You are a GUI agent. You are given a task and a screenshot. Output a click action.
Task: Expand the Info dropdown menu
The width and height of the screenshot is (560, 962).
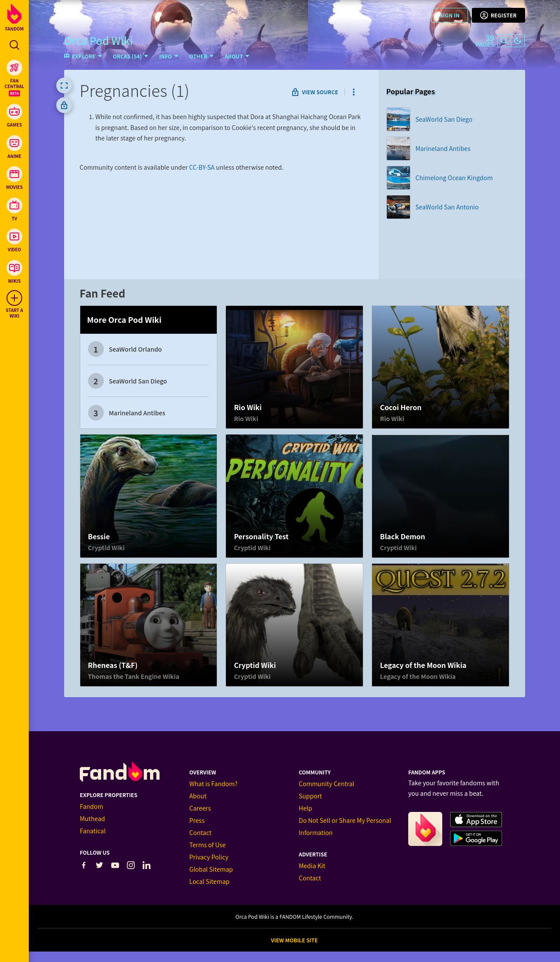(x=168, y=56)
